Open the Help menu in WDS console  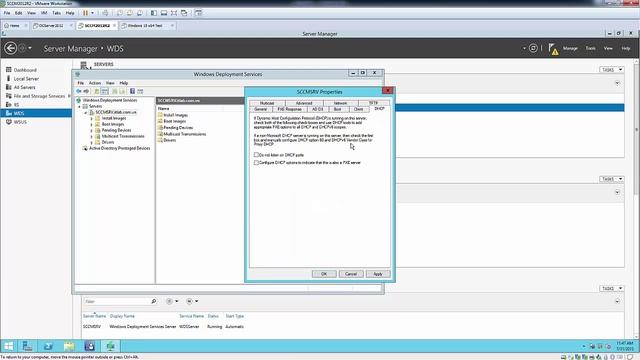pyautogui.click(x=124, y=83)
